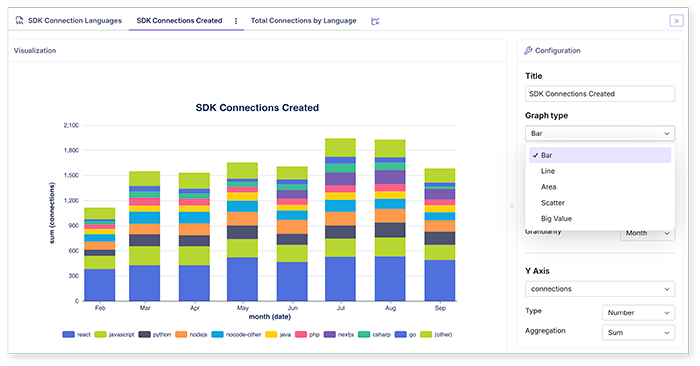Screen dimensions: 700x366
Task: Click the Sep stacked bar
Action: 440,235
